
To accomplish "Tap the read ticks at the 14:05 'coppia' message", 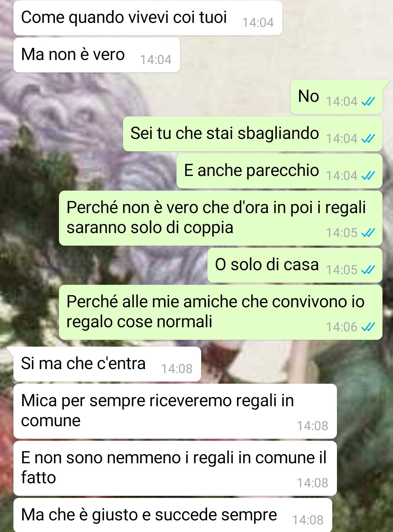I will tap(368, 233).
